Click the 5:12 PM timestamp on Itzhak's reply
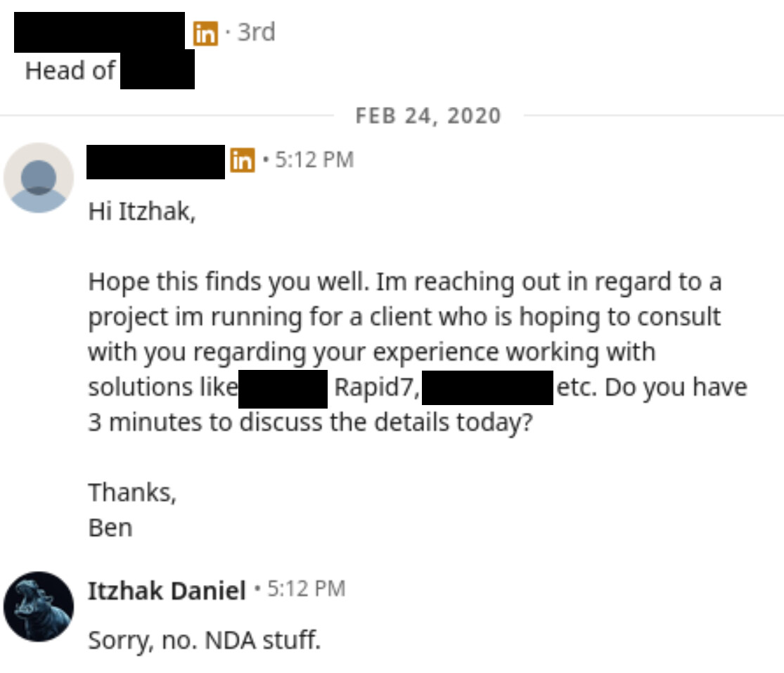784x673 pixels. pos(307,589)
